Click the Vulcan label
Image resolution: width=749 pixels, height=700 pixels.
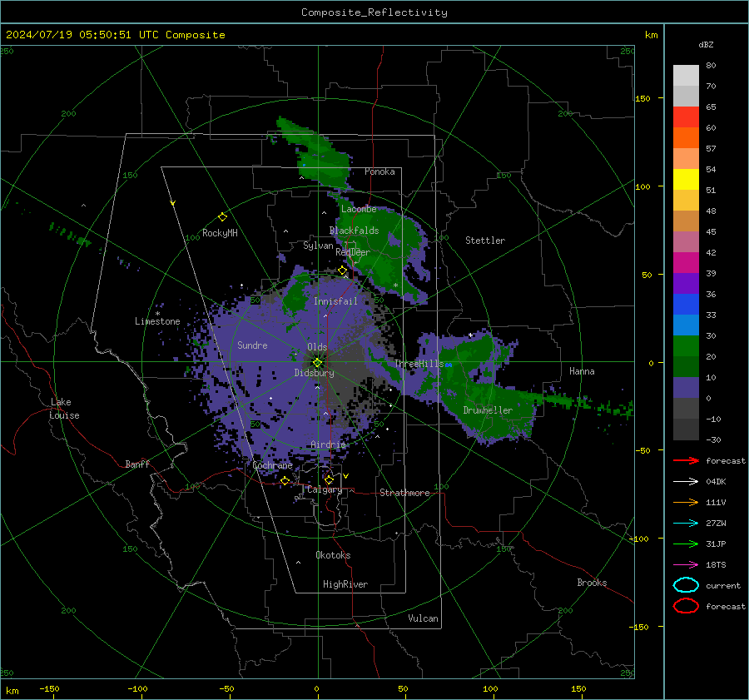[423, 618]
